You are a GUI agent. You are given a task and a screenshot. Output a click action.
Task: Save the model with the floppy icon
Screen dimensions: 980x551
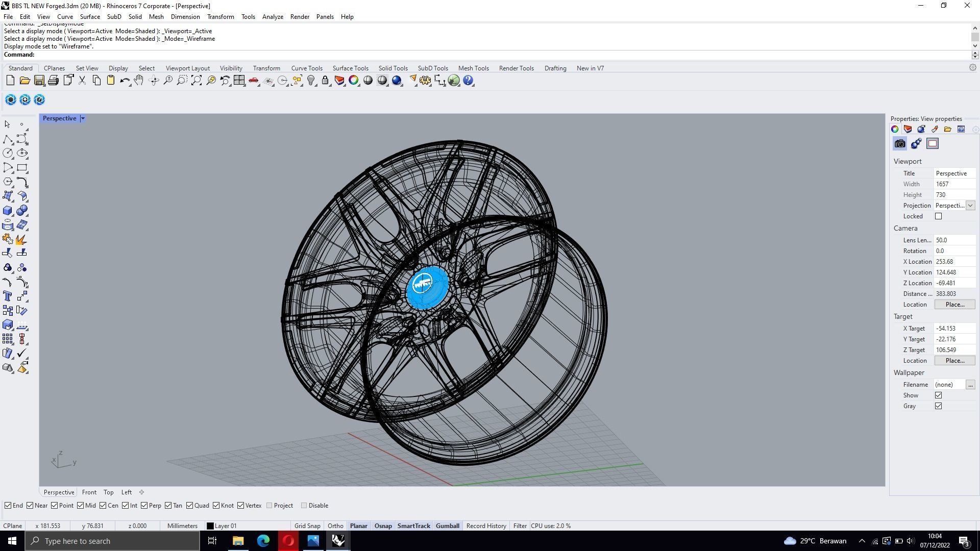(x=39, y=81)
